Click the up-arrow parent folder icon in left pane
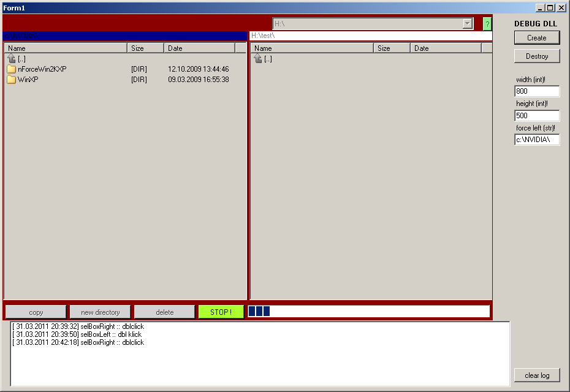The height and width of the screenshot is (392, 570). point(11,59)
